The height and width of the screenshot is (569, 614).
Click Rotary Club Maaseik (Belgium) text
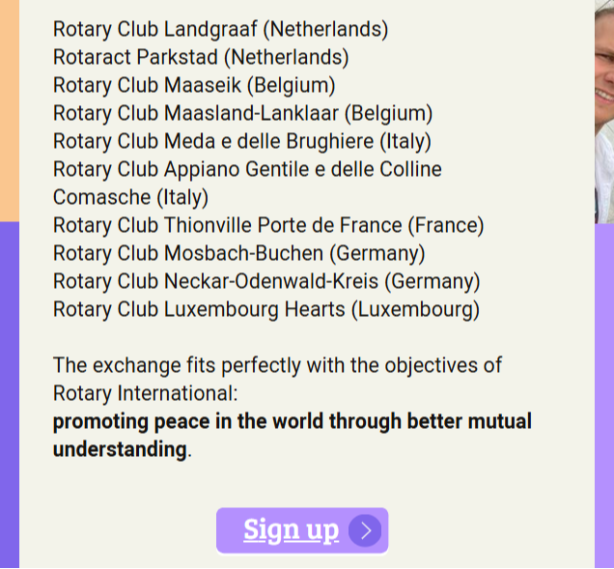click(194, 85)
